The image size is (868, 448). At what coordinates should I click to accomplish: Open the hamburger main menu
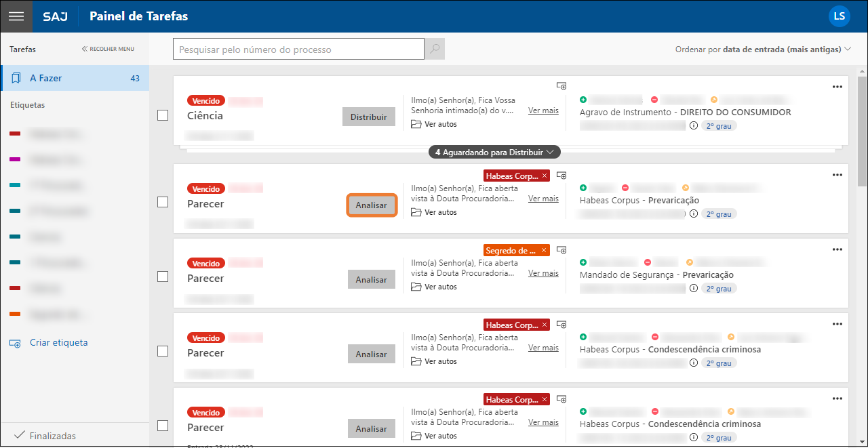click(16, 16)
